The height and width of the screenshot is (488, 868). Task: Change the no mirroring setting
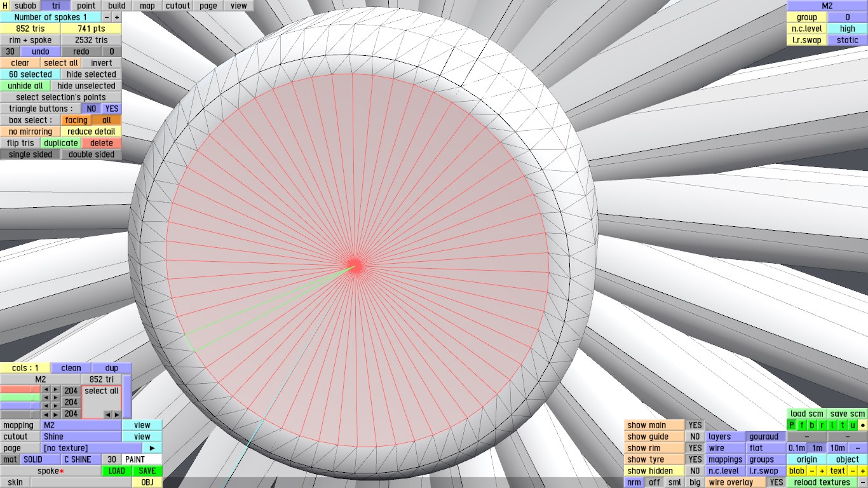(31, 132)
